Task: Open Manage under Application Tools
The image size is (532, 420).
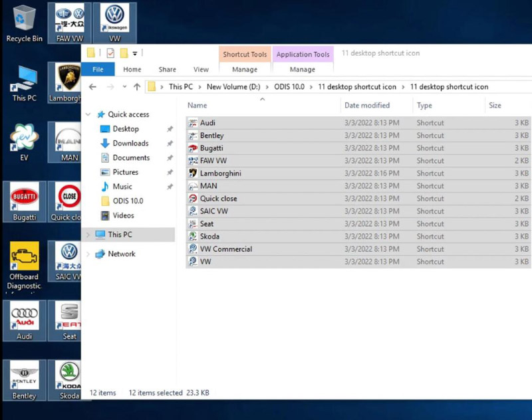Action: click(x=303, y=69)
